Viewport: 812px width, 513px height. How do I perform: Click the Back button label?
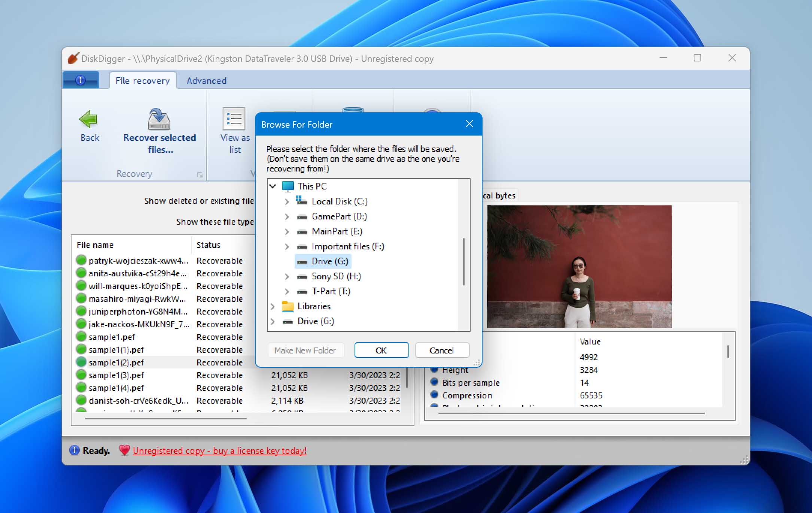click(x=90, y=137)
